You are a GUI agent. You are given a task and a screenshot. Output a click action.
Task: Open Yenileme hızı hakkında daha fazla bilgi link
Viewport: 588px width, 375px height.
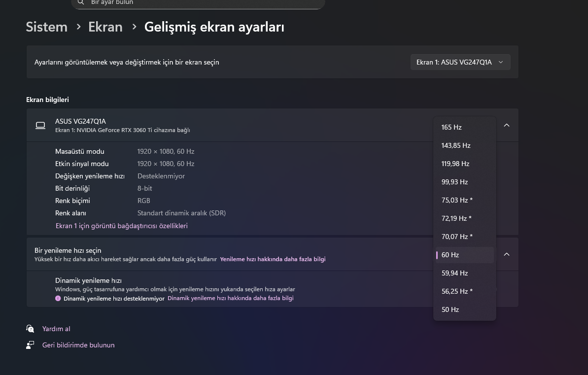point(273,259)
